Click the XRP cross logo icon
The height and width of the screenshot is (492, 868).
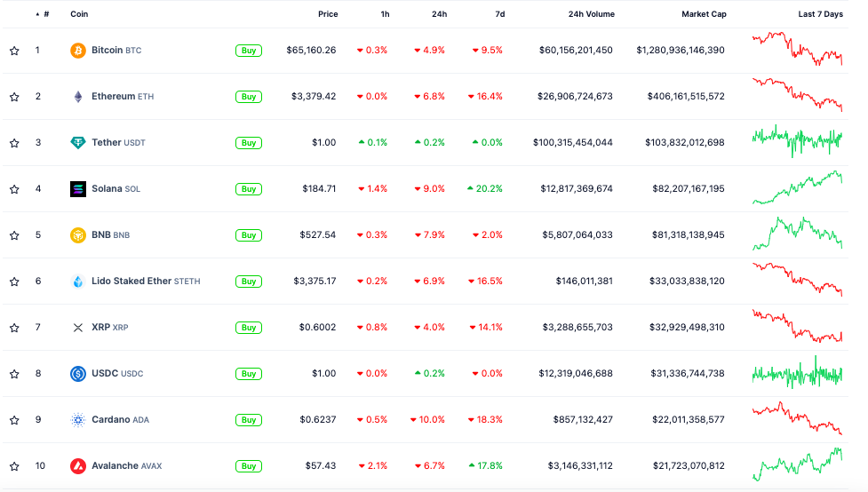[x=78, y=328]
